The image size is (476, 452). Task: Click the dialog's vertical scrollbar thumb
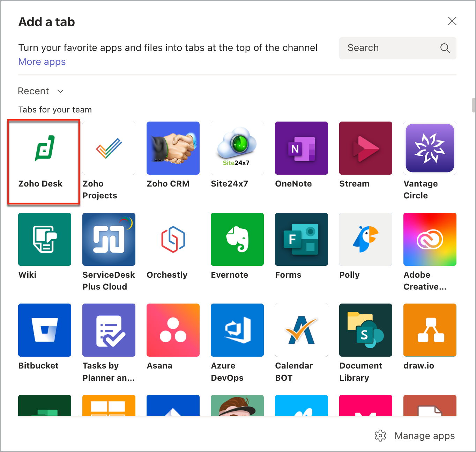[x=474, y=105]
